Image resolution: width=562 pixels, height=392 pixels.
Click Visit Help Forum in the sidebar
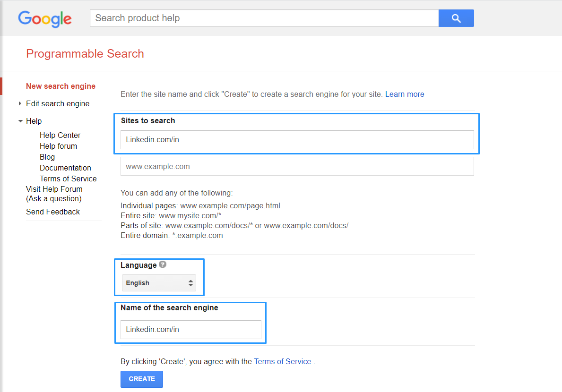click(x=54, y=189)
